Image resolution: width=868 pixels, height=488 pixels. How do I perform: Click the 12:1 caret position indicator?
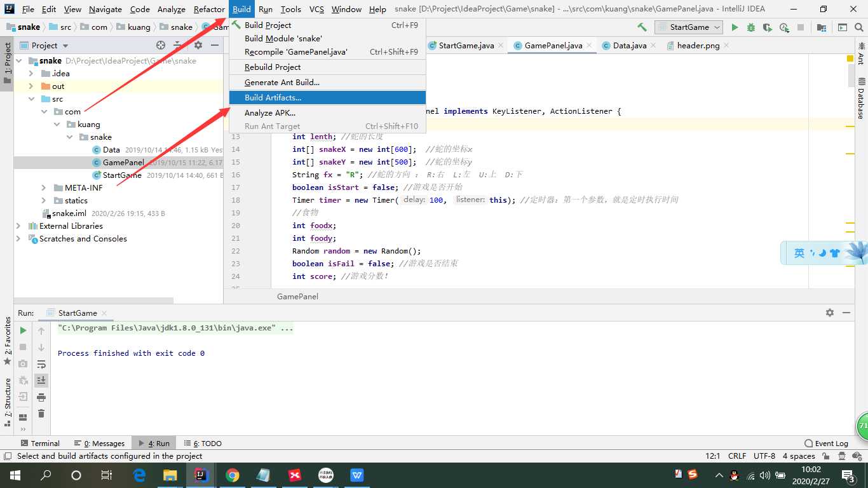pyautogui.click(x=712, y=456)
